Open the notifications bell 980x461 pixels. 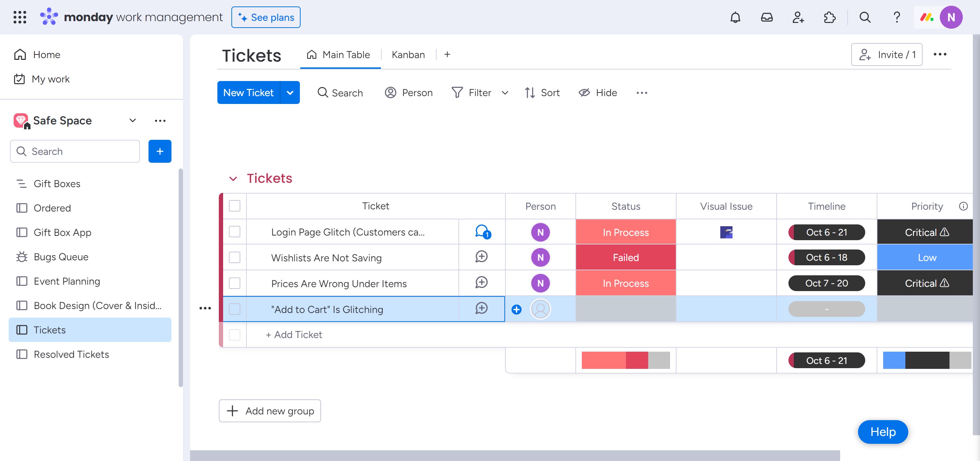pos(735,18)
